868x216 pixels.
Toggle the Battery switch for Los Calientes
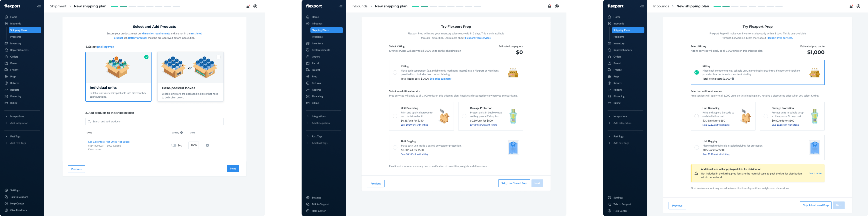click(x=174, y=145)
